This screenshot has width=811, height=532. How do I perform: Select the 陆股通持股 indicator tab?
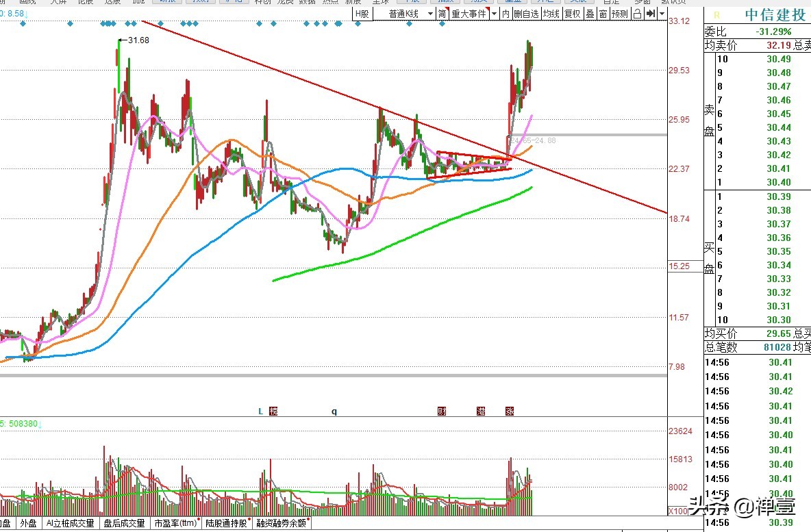227,523
